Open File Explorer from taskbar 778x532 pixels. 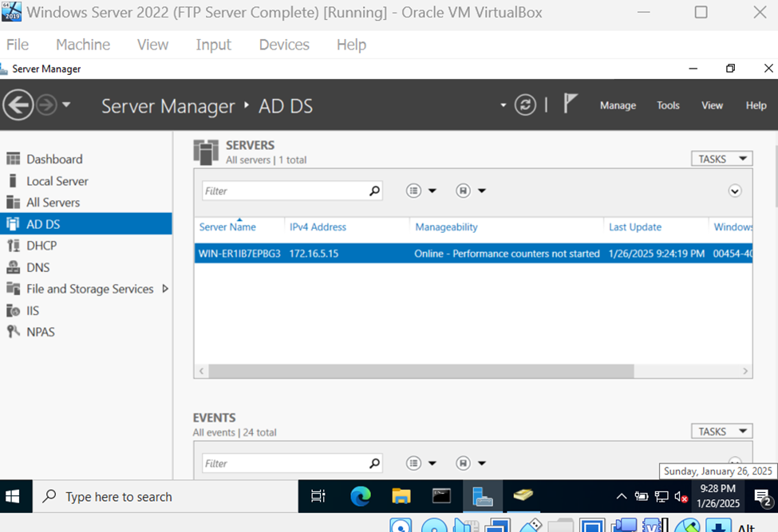[401, 496]
